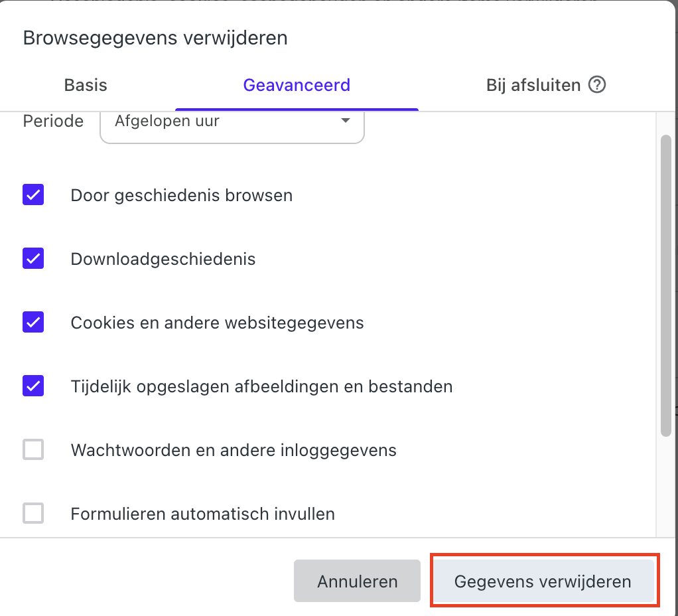Open the Bij afsluiten tab
Screen dimensions: 678x616
535,85
